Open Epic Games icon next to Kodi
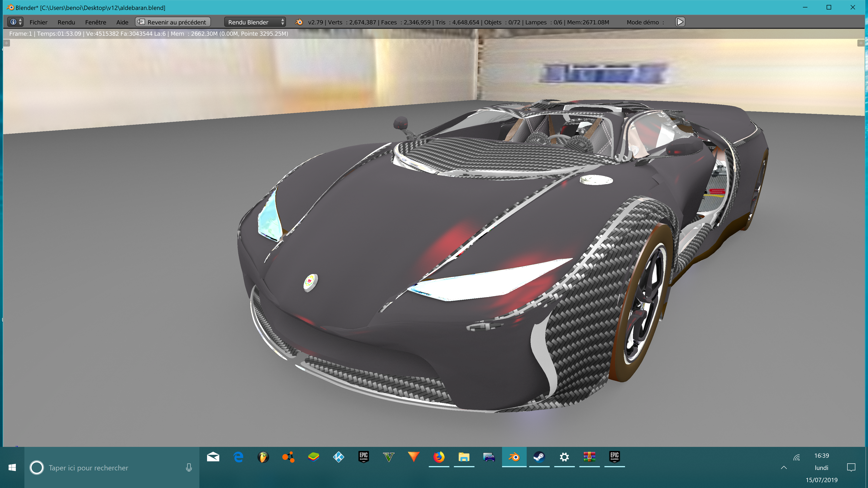This screenshot has height=488, width=868. click(363, 457)
